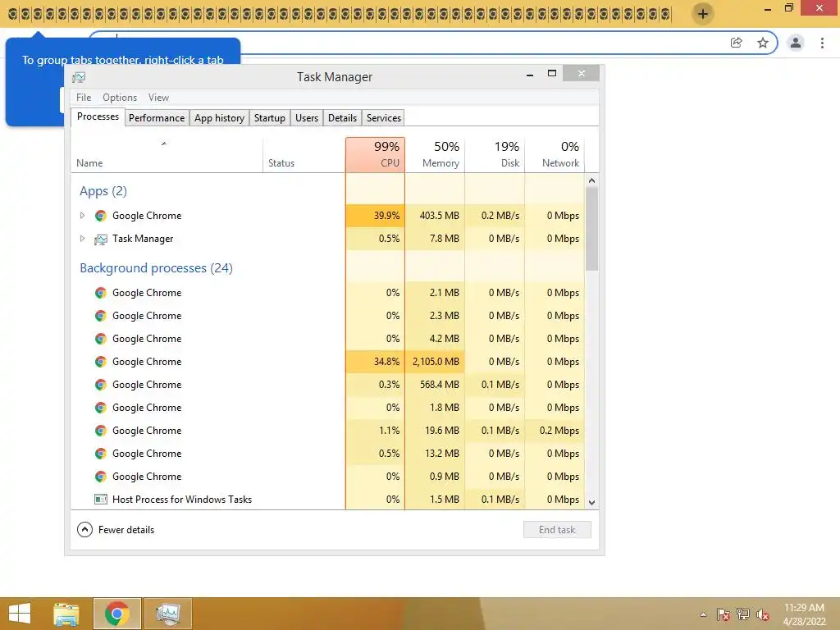Click the network tray icon
This screenshot has width=840, height=630.
pos(743,614)
